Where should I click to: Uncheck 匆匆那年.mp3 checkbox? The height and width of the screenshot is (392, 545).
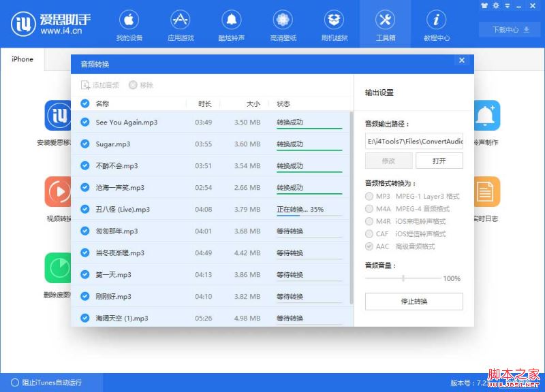(x=85, y=231)
